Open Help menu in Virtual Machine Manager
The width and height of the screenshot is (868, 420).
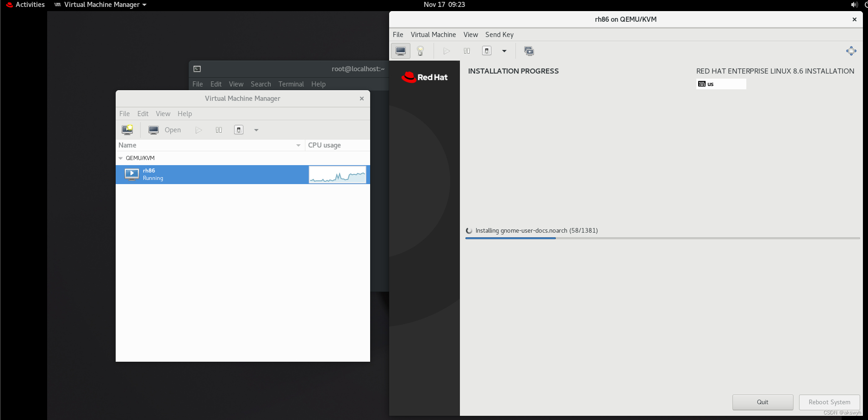click(185, 114)
